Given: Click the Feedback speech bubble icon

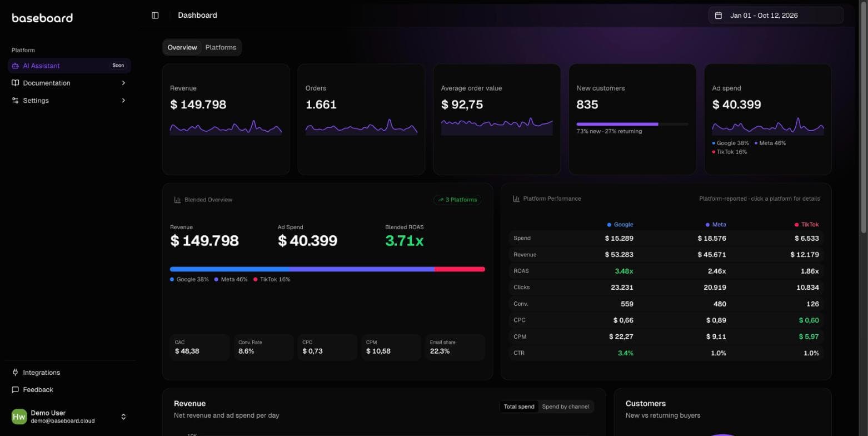Looking at the screenshot, I should pyautogui.click(x=16, y=390).
